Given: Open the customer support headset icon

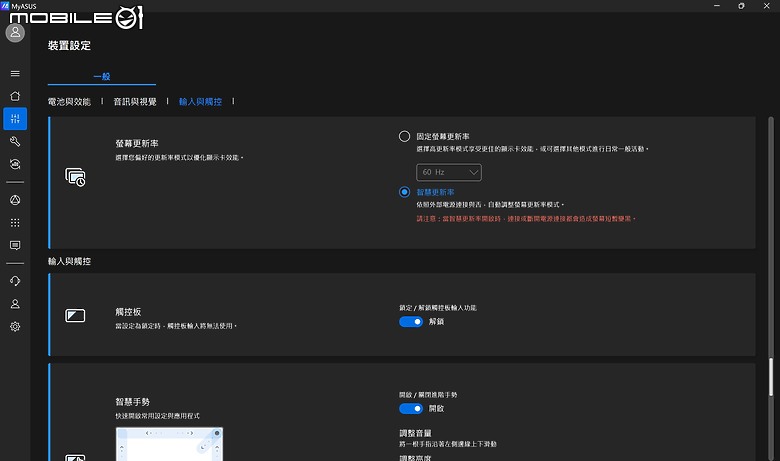Looking at the screenshot, I should pyautogui.click(x=15, y=281).
